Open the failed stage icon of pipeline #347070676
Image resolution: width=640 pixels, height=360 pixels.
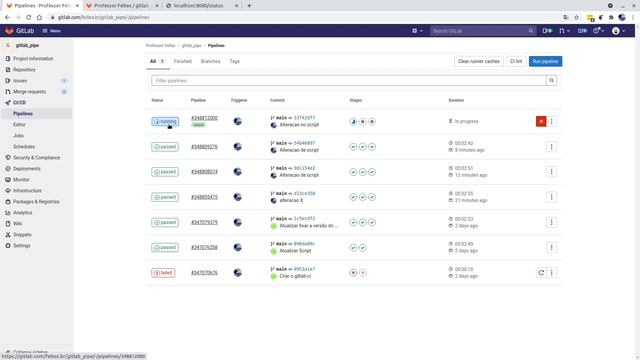pyautogui.click(x=353, y=273)
